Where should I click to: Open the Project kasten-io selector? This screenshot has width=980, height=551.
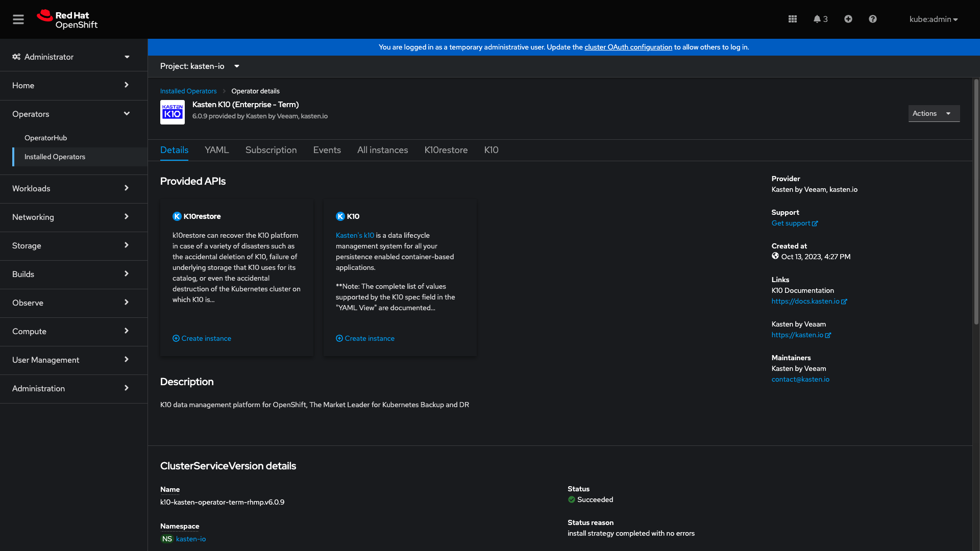(200, 66)
